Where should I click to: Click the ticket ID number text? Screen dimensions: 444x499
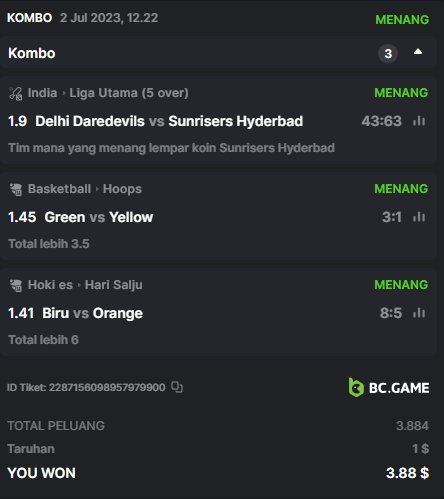[x=107, y=387]
